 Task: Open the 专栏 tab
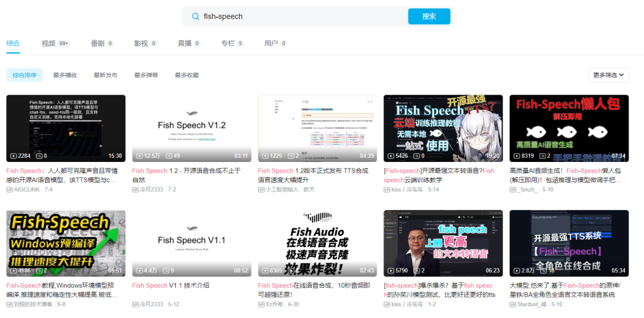[233, 43]
